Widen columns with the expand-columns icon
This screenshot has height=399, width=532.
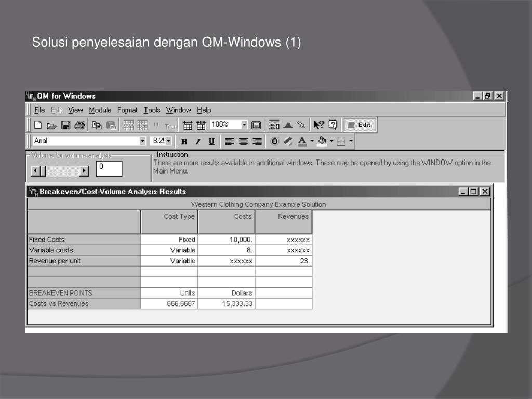click(188, 126)
